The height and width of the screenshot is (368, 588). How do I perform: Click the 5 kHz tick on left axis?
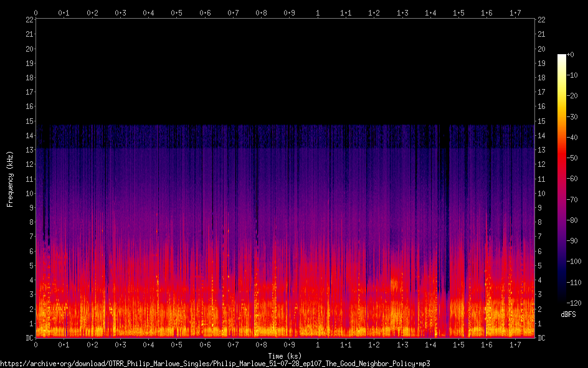click(x=30, y=266)
